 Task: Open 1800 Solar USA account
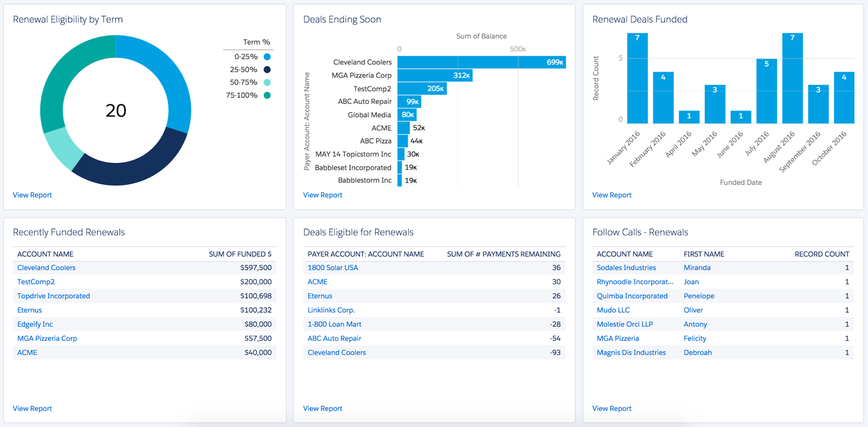click(333, 268)
